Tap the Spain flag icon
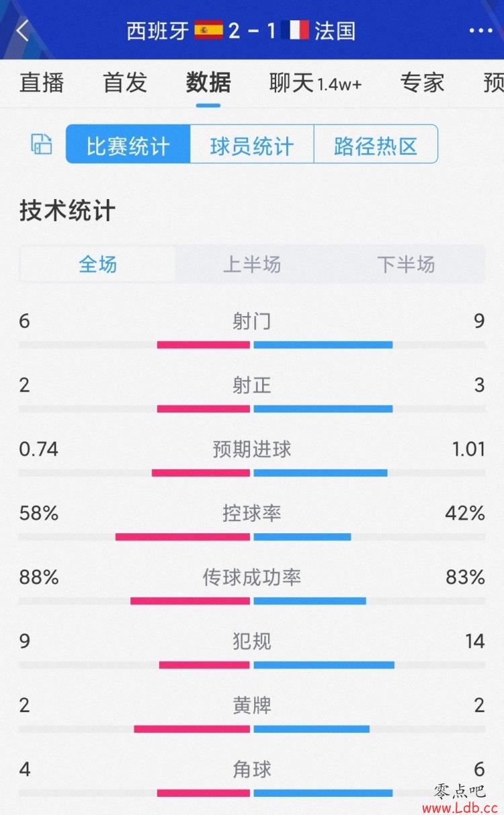This screenshot has height=815, width=504. pos(209,30)
